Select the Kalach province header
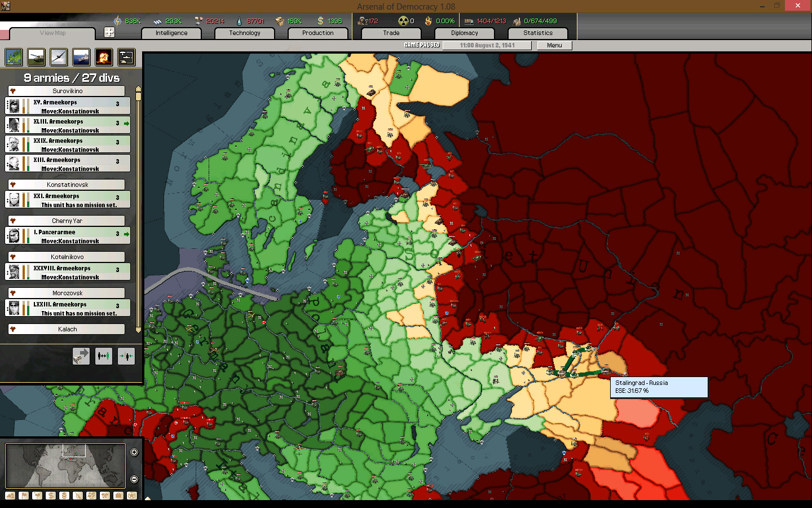The height and width of the screenshot is (508, 812). tap(67, 329)
